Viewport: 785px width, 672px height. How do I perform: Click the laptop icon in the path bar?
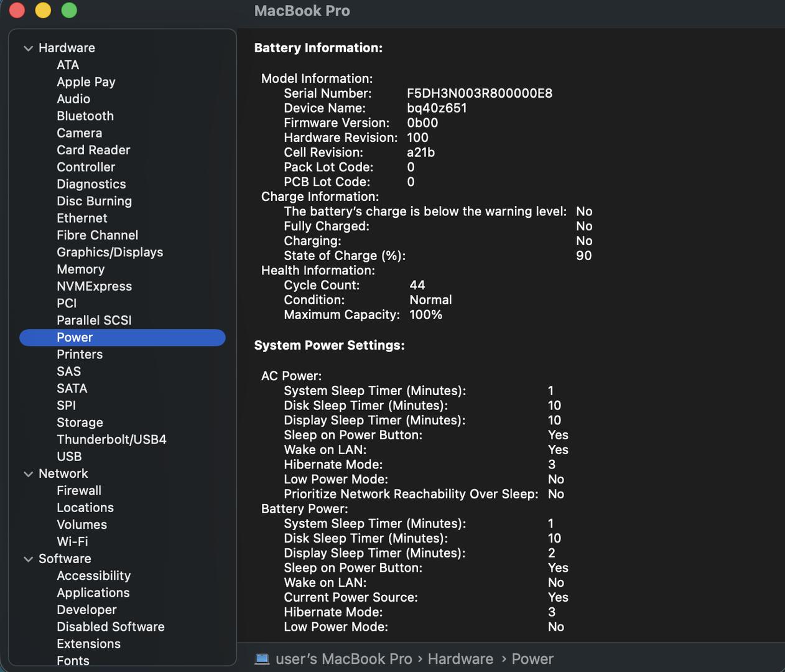pyautogui.click(x=262, y=659)
